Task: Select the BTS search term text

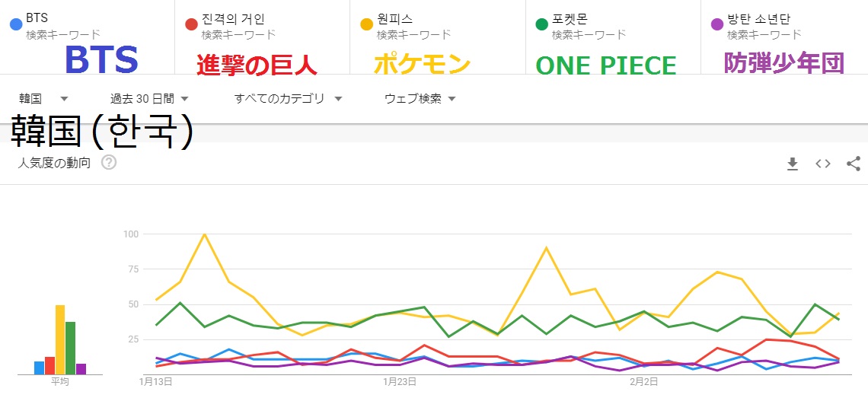Action: pyautogui.click(x=36, y=19)
